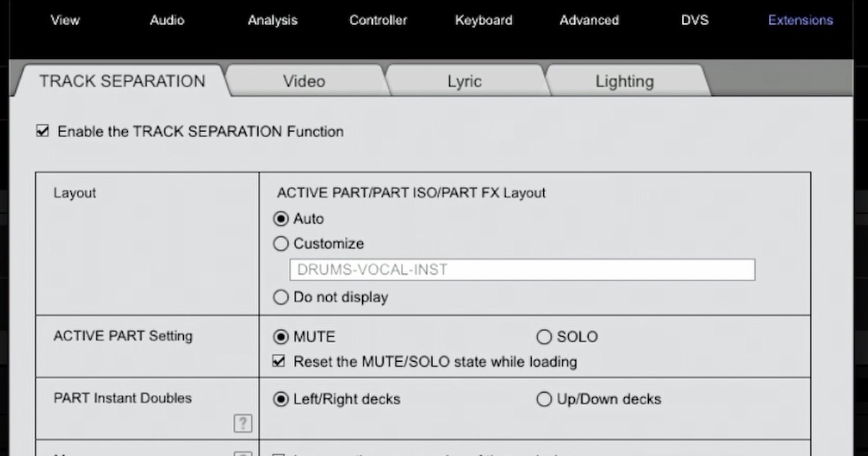Open the Extensions menu
This screenshot has height=456, width=868.
800,20
